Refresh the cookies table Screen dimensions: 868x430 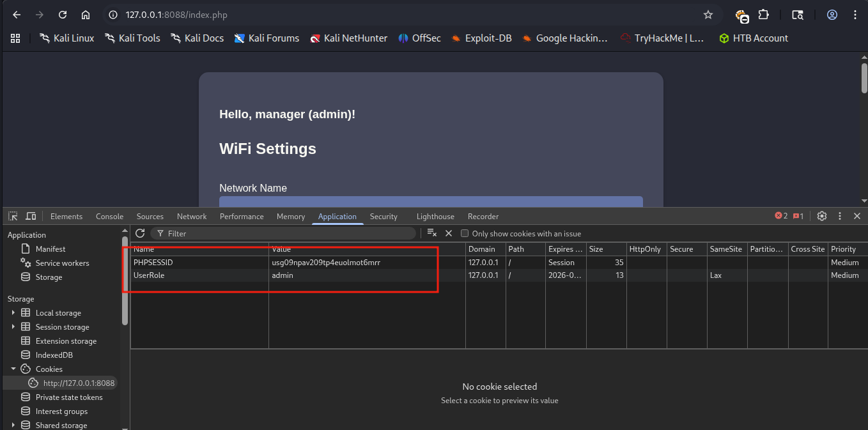click(140, 233)
